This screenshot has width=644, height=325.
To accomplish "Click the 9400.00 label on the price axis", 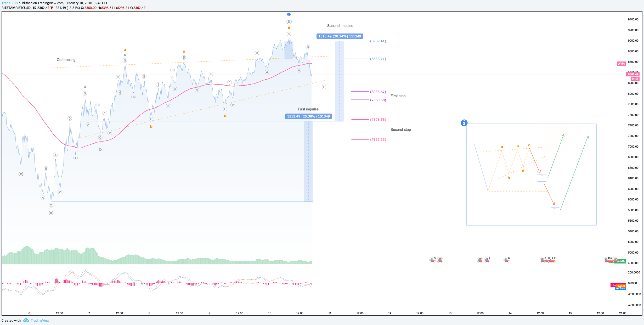I will coord(633,19).
